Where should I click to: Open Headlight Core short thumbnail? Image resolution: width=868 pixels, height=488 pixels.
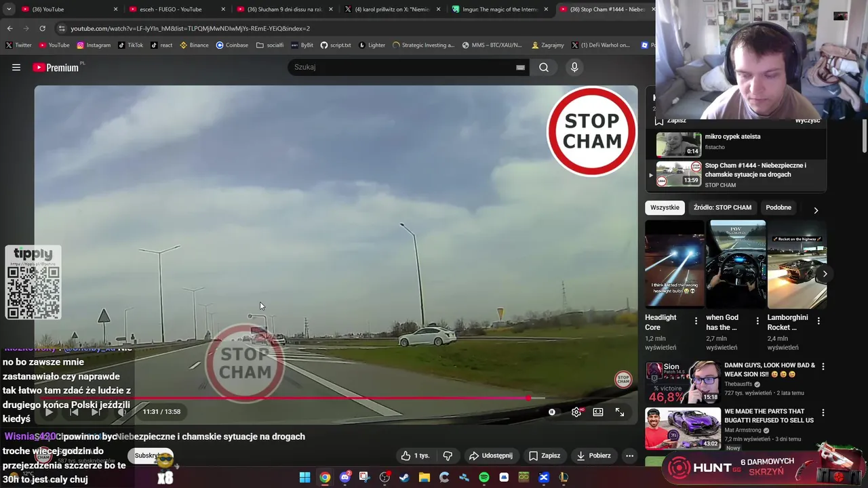(675, 264)
